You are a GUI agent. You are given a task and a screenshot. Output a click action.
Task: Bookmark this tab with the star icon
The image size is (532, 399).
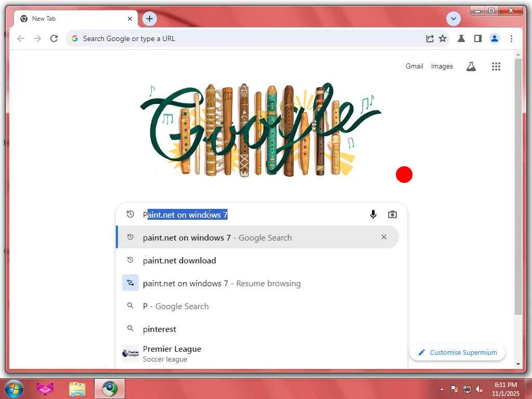pyautogui.click(x=443, y=38)
